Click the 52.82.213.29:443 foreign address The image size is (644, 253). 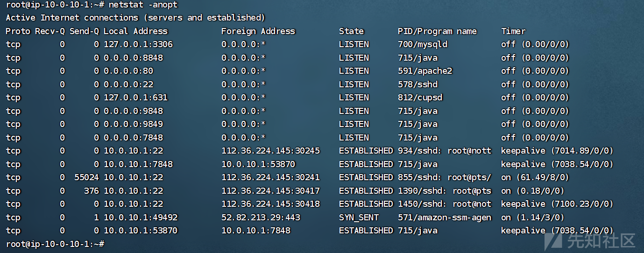coord(261,218)
